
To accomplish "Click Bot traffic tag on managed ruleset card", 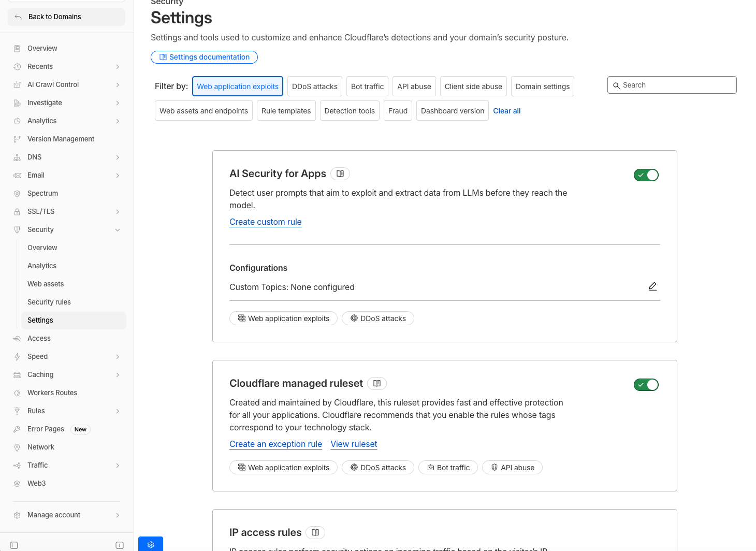I will [x=448, y=468].
